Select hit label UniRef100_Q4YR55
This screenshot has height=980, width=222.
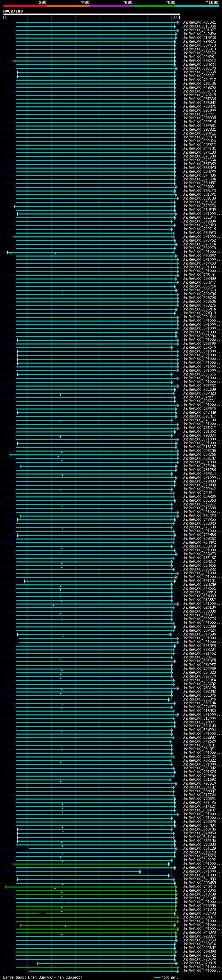199,520
